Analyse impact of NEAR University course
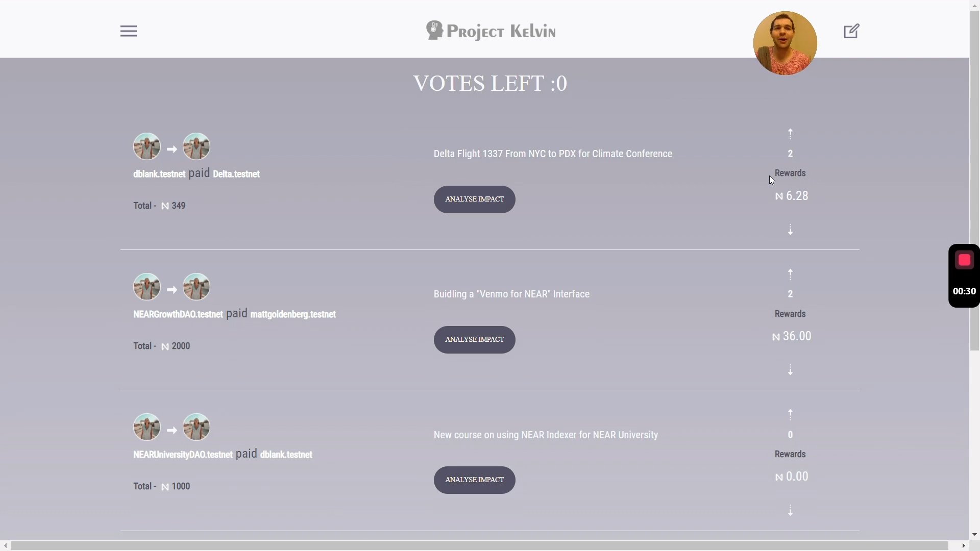The image size is (980, 551). pyautogui.click(x=474, y=480)
